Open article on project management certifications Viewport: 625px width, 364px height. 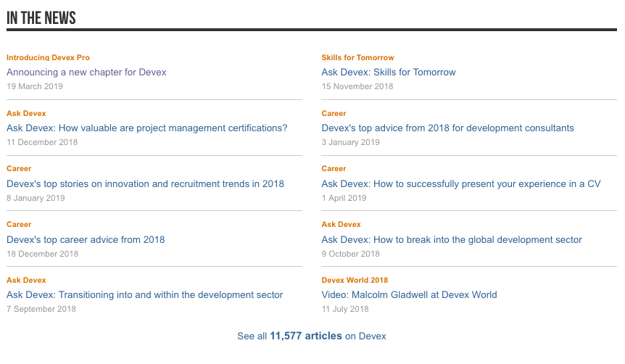pos(146,128)
